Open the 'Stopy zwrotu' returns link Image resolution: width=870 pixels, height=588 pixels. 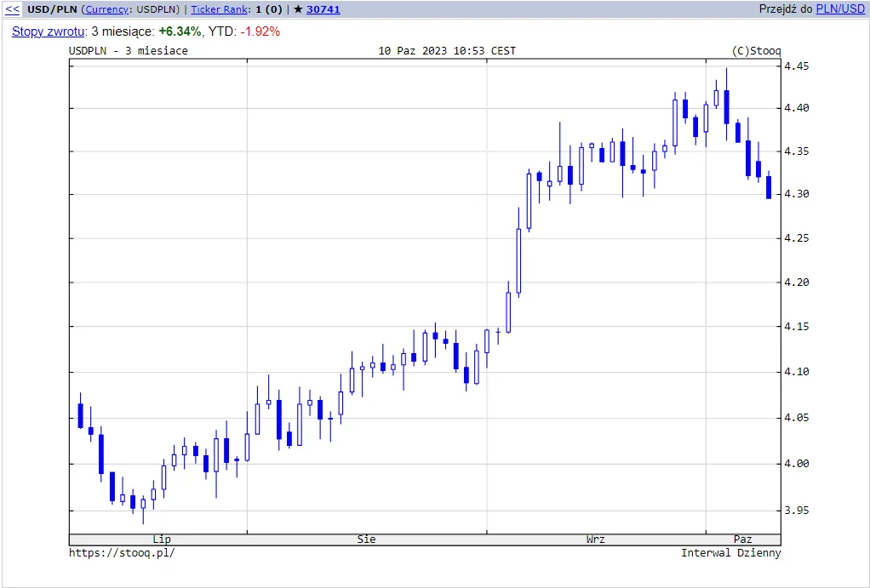pos(49,31)
